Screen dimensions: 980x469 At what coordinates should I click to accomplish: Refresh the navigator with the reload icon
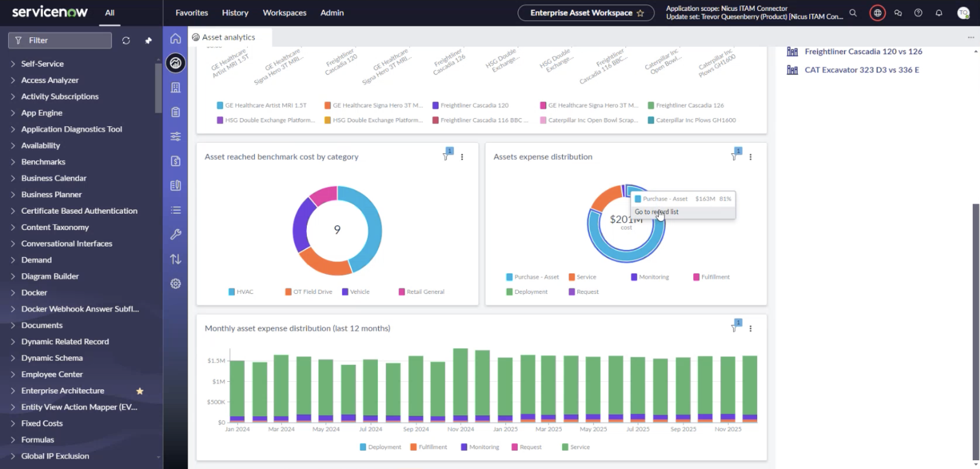[126, 41]
